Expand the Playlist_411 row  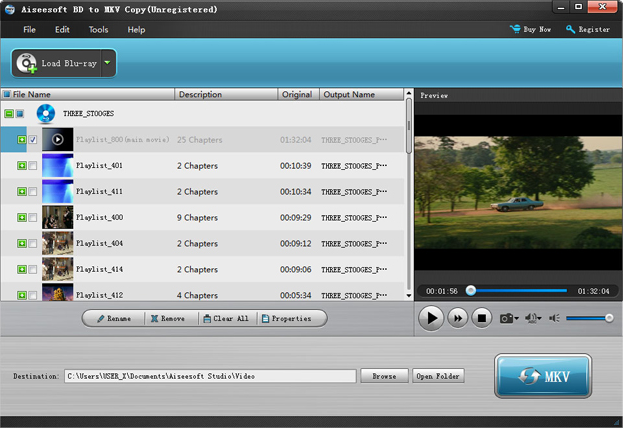(x=22, y=192)
